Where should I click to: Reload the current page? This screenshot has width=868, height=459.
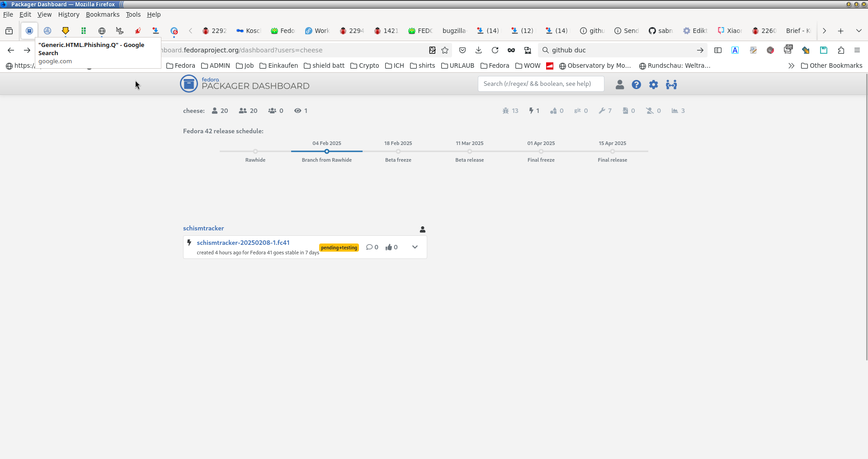click(495, 50)
